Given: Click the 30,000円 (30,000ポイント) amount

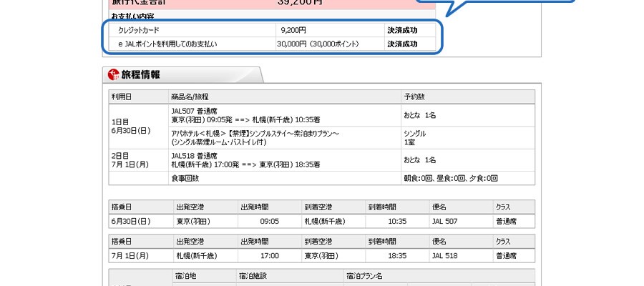Looking at the screenshot, I should click(x=318, y=44).
